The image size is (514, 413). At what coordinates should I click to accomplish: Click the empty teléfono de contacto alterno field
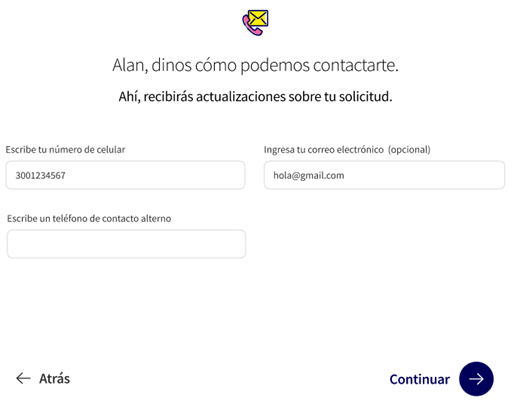(x=126, y=244)
